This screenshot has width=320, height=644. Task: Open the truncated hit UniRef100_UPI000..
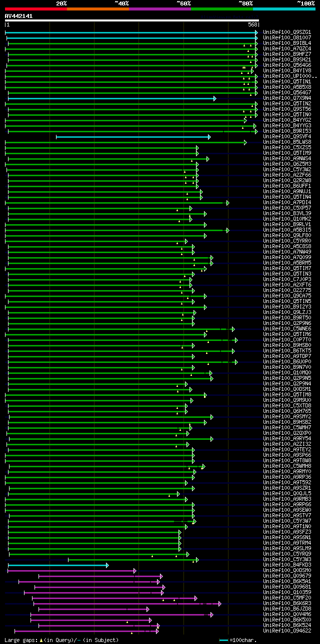pos(289,76)
